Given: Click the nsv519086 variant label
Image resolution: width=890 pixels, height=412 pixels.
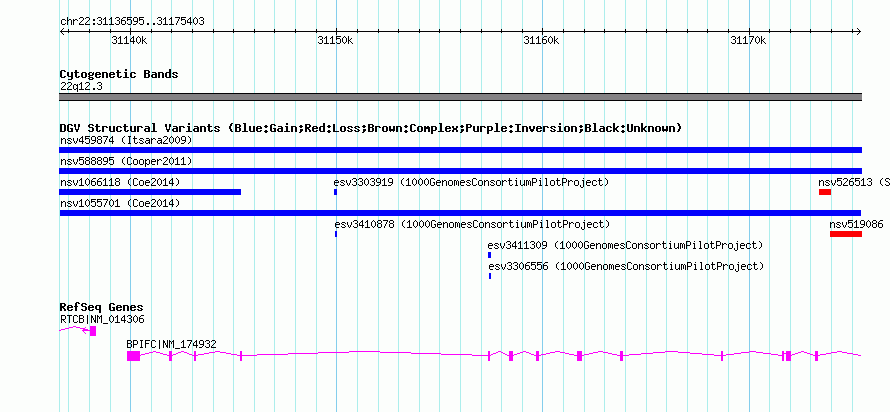Looking at the screenshot, I should [x=857, y=224].
